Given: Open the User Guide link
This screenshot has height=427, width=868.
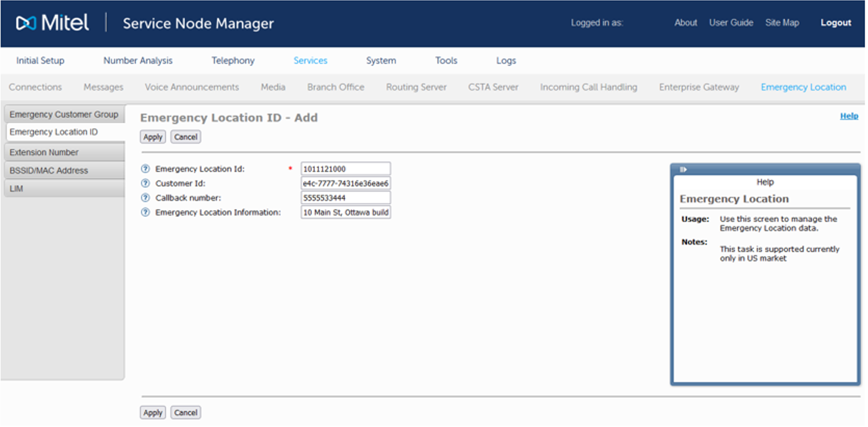Looking at the screenshot, I should [x=731, y=23].
